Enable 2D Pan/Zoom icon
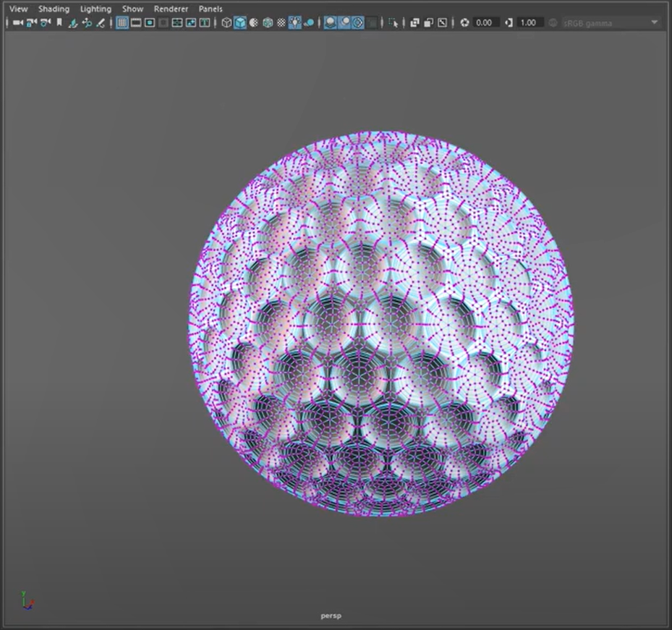The height and width of the screenshot is (630, 672). point(87,23)
